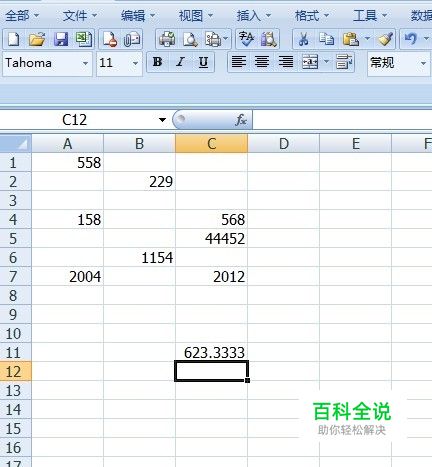Run the spelling check icon
This screenshot has height=467, width=432.
click(246, 39)
